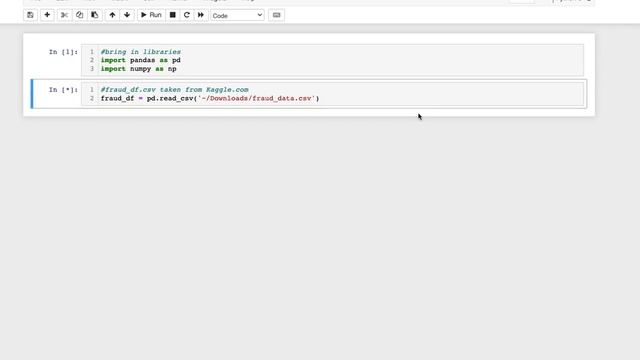Paste cells below using the clipboard icon
Image resolution: width=640 pixels, height=360 pixels.
pos(95,15)
